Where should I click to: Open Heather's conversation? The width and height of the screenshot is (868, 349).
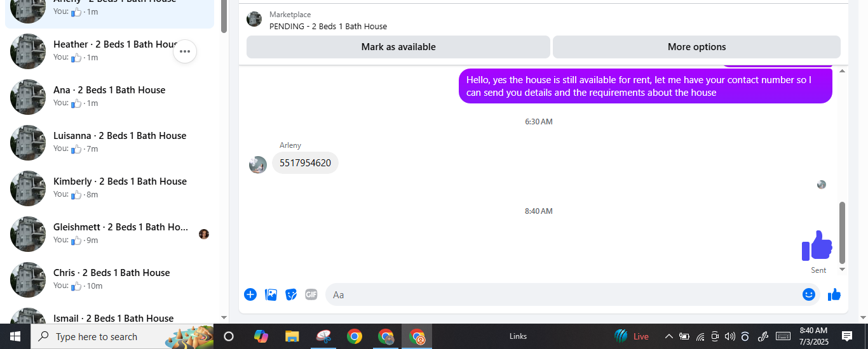110,51
